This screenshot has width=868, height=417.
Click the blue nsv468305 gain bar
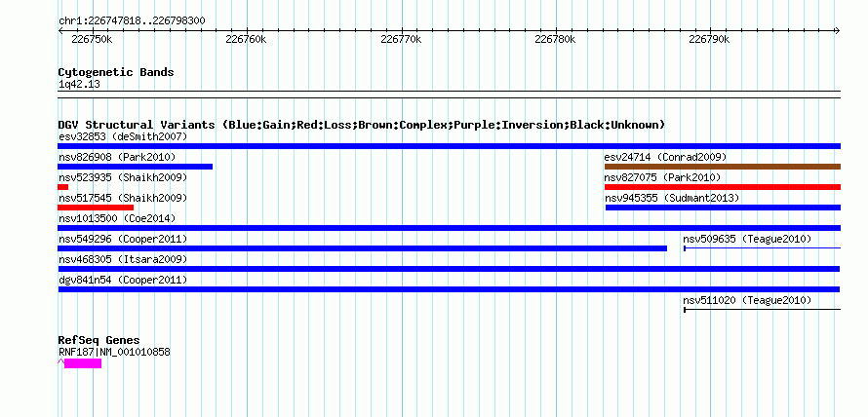coord(449,269)
